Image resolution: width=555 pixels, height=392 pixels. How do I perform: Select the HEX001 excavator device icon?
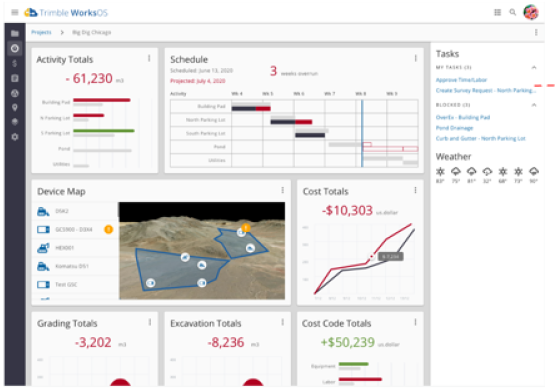[x=43, y=248]
